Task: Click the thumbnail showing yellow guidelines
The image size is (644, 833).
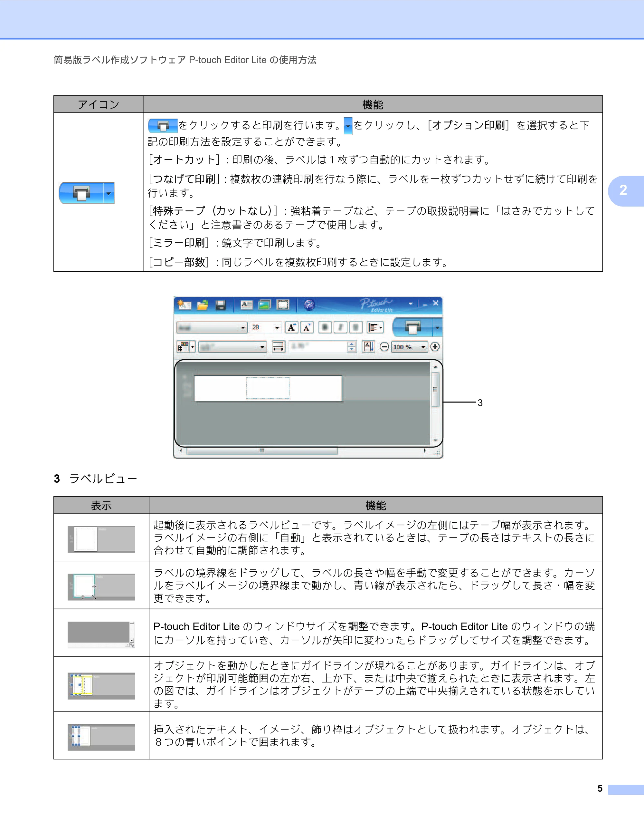Action: (x=101, y=686)
